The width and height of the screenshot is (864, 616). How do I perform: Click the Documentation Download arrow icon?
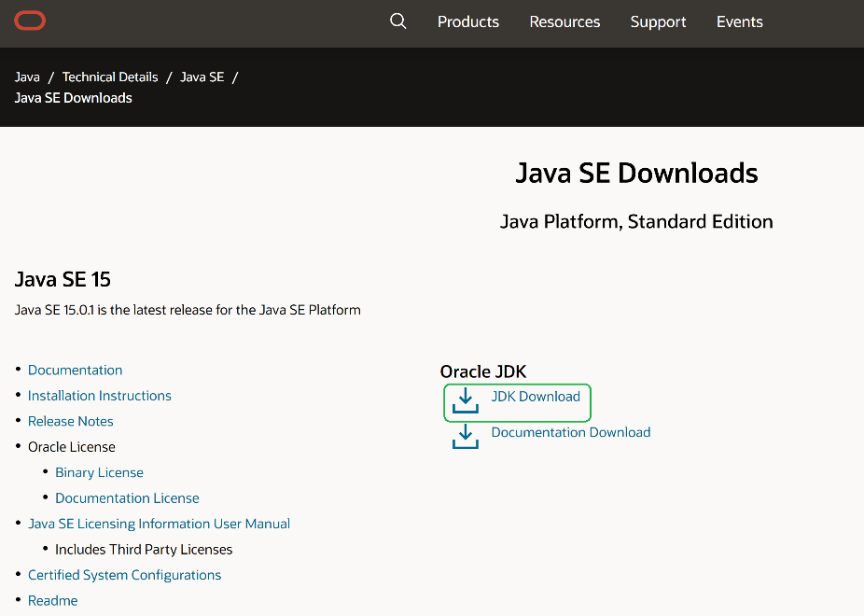[466, 437]
